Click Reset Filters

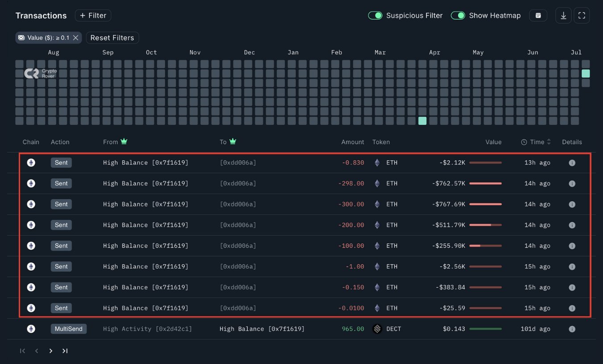[112, 37]
